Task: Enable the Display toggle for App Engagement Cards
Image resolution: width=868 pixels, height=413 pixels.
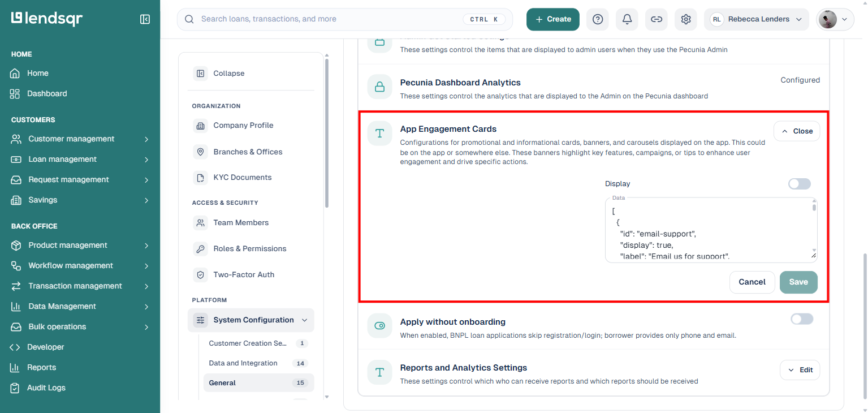Action: pyautogui.click(x=800, y=184)
